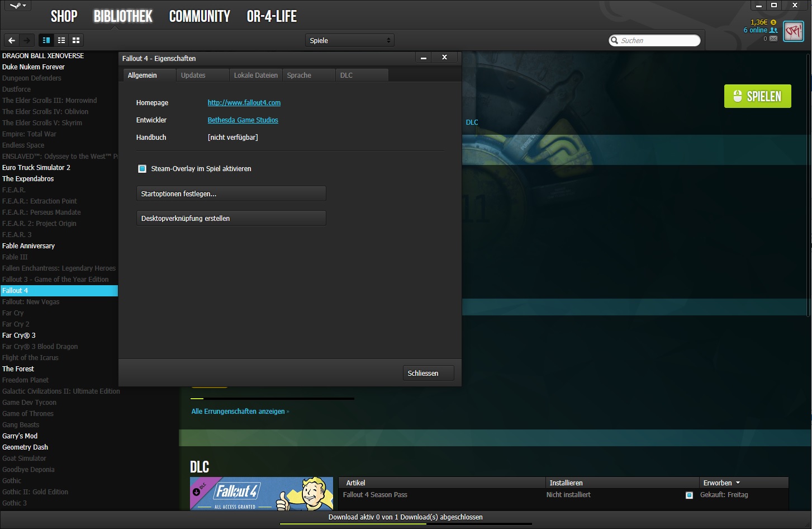Click the search magnifier icon
Image resolution: width=812 pixels, height=529 pixels.
tap(615, 40)
